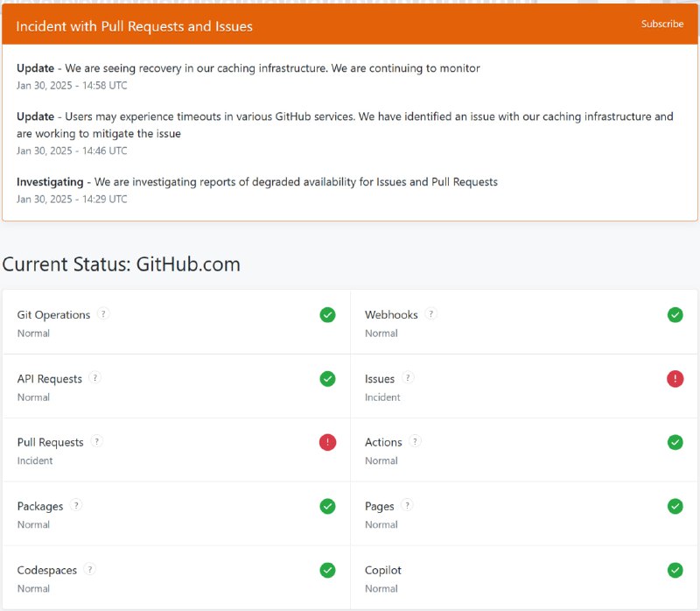Click the "Current Status: GitHub.com" heading
This screenshot has height=611, width=700.
(121, 263)
